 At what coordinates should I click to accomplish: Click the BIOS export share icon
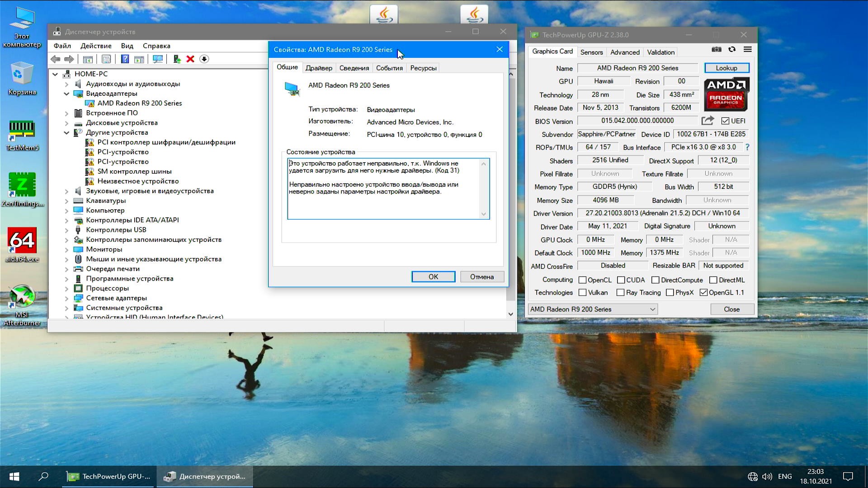708,121
